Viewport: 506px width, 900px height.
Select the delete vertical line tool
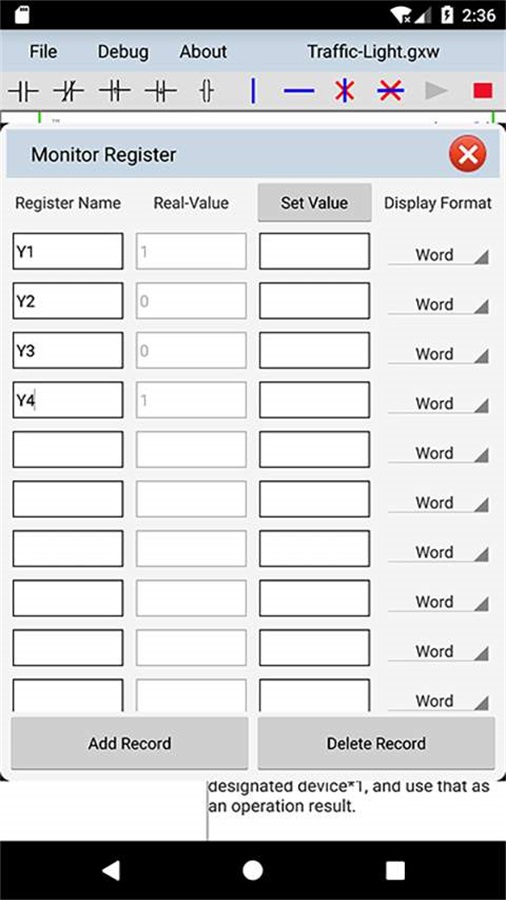344,91
